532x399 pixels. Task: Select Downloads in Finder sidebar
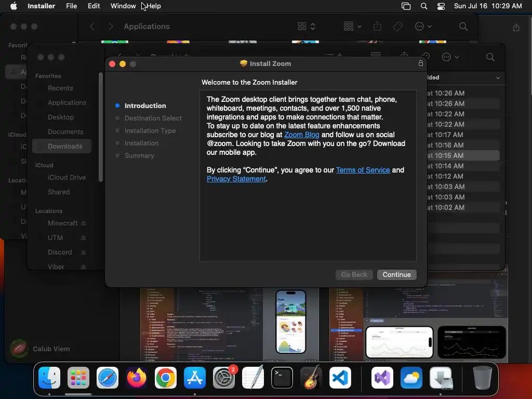pos(62,146)
